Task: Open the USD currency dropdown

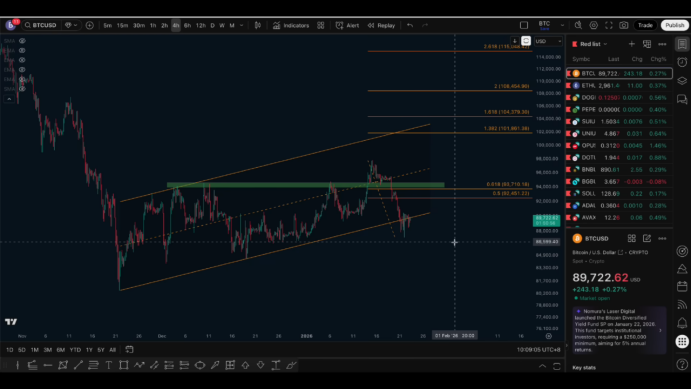Action: (x=548, y=41)
